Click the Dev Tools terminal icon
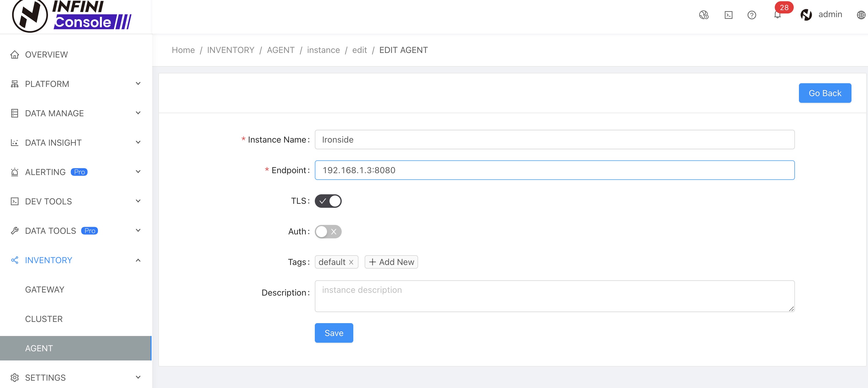The width and height of the screenshot is (868, 388). click(14, 201)
